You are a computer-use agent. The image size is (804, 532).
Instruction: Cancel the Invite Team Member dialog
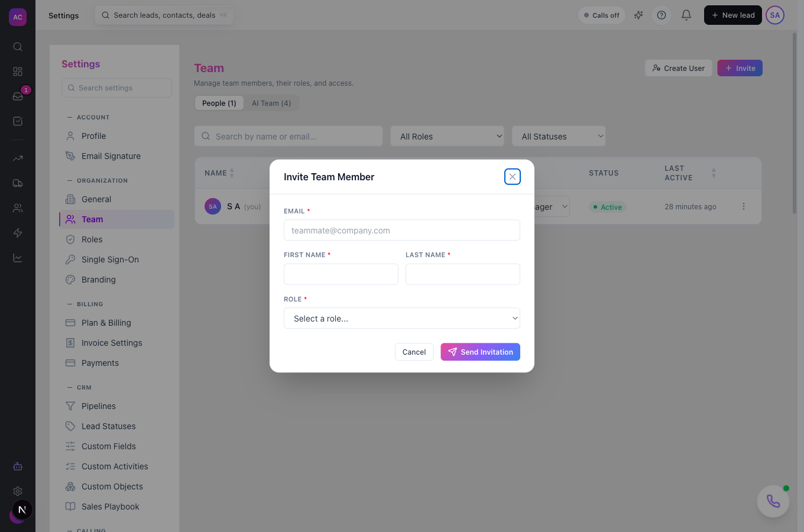[414, 352]
